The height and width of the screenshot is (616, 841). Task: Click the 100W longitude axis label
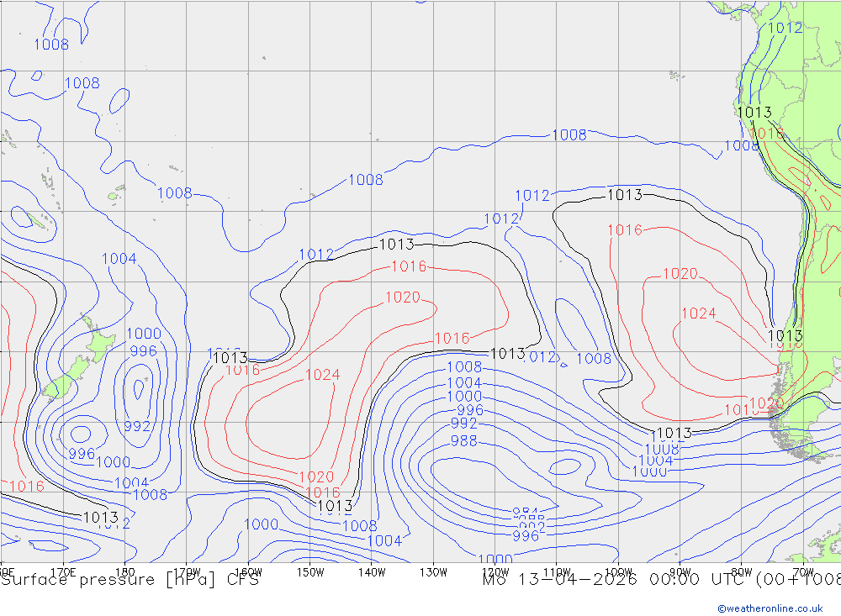(618, 572)
